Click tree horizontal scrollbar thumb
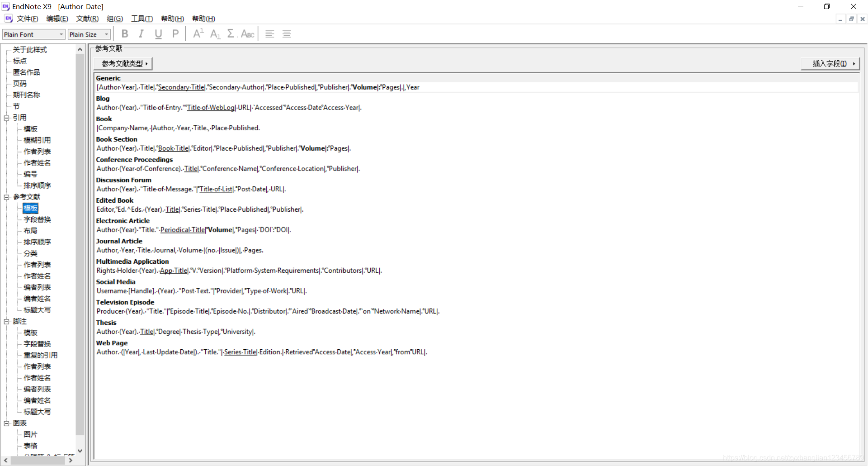 click(x=38, y=460)
